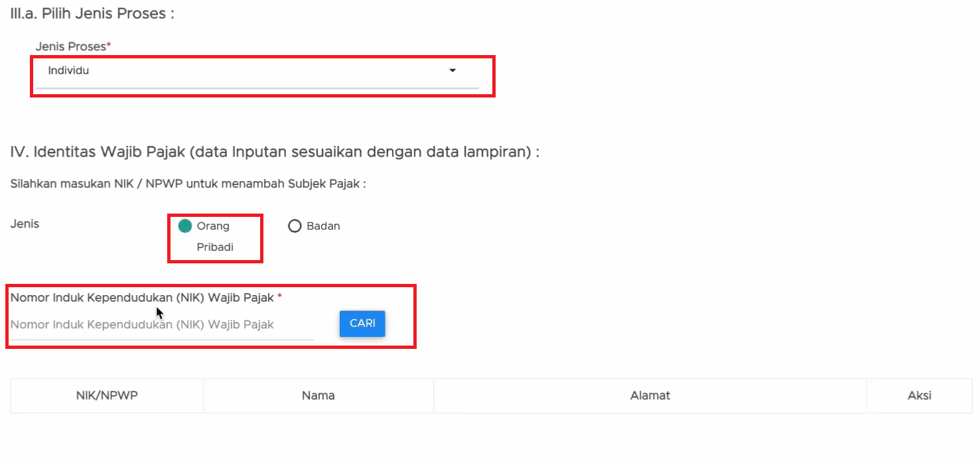Click the "Jenis Proses" field label
Image resolution: width=980 pixels, height=461 pixels.
pyautogui.click(x=70, y=47)
